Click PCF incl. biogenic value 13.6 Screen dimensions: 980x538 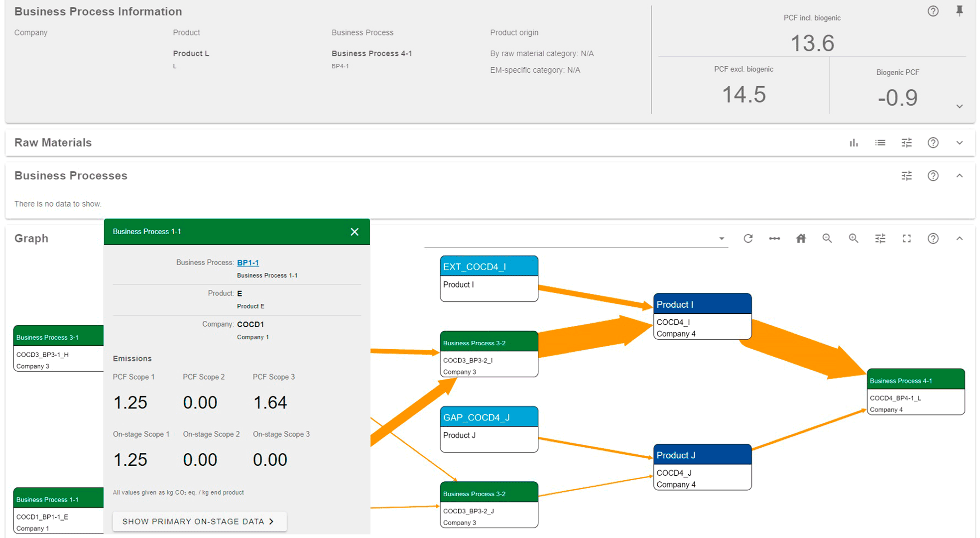[812, 43]
